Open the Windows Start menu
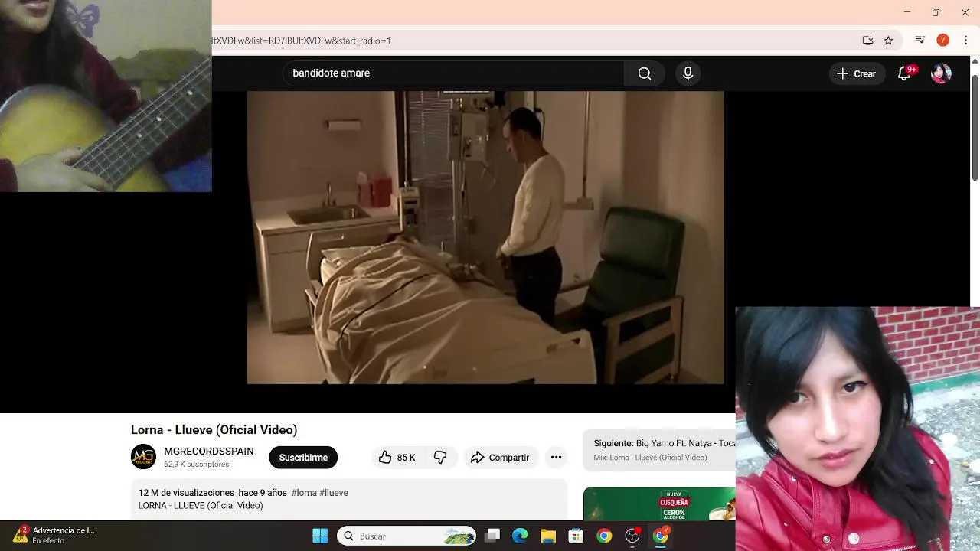Image resolution: width=980 pixels, height=551 pixels. coord(320,536)
